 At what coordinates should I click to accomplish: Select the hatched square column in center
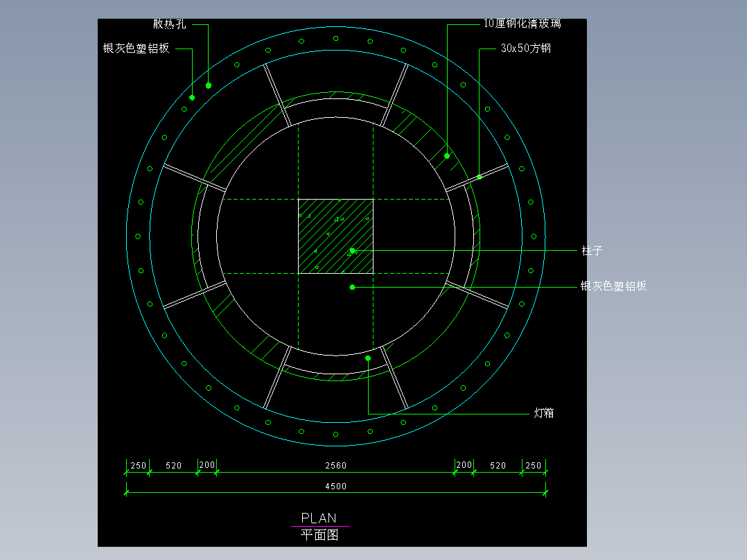[336, 236]
